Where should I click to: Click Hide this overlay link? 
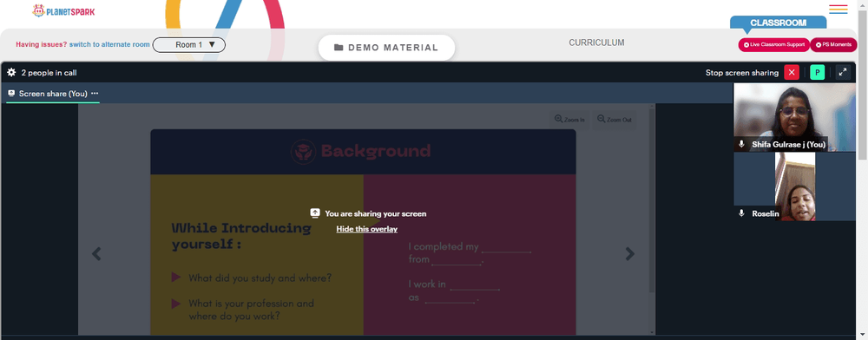(366, 229)
